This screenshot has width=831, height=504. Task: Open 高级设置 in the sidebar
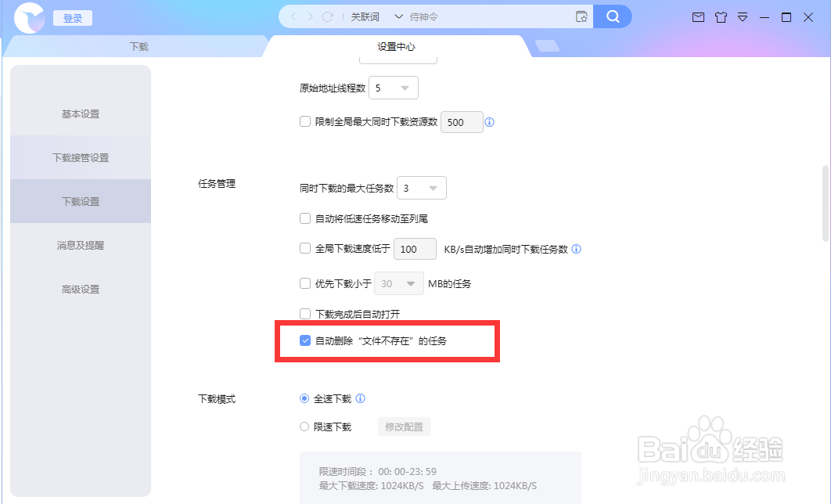click(x=81, y=289)
